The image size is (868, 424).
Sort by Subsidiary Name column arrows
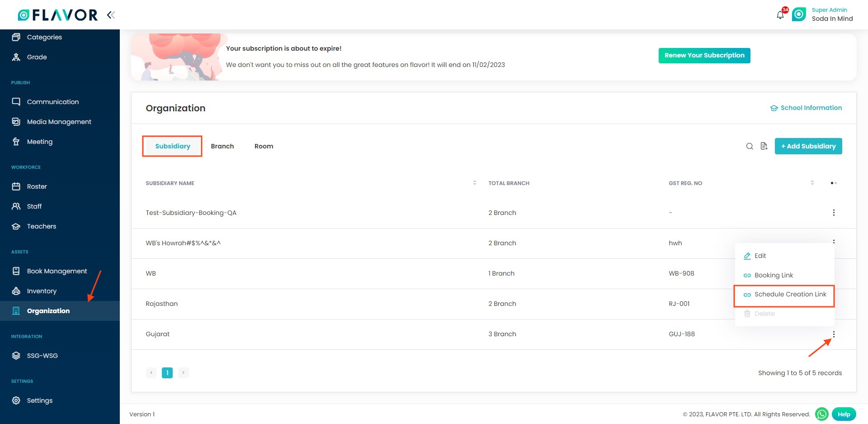point(475,183)
